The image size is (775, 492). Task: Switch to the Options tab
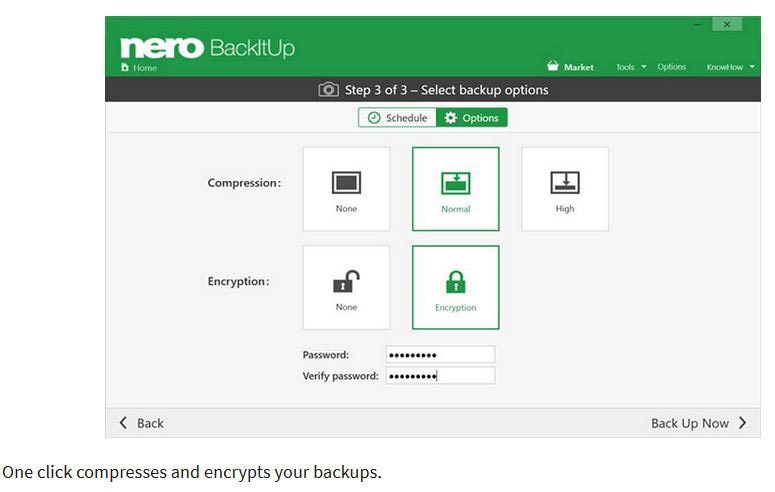pyautogui.click(x=472, y=118)
